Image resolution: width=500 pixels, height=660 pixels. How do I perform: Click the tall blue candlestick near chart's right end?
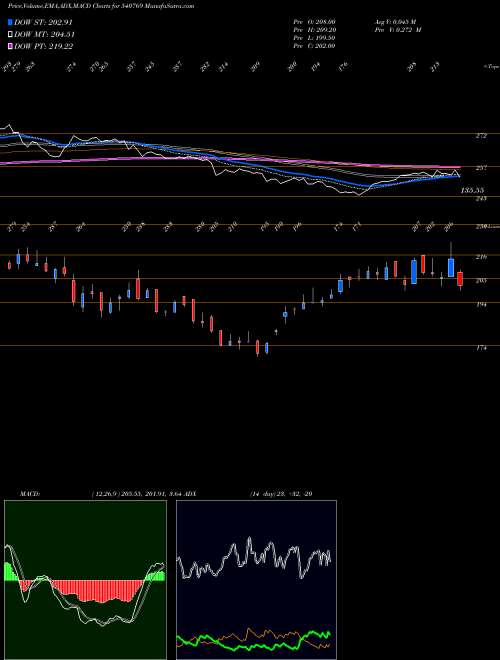pos(451,268)
